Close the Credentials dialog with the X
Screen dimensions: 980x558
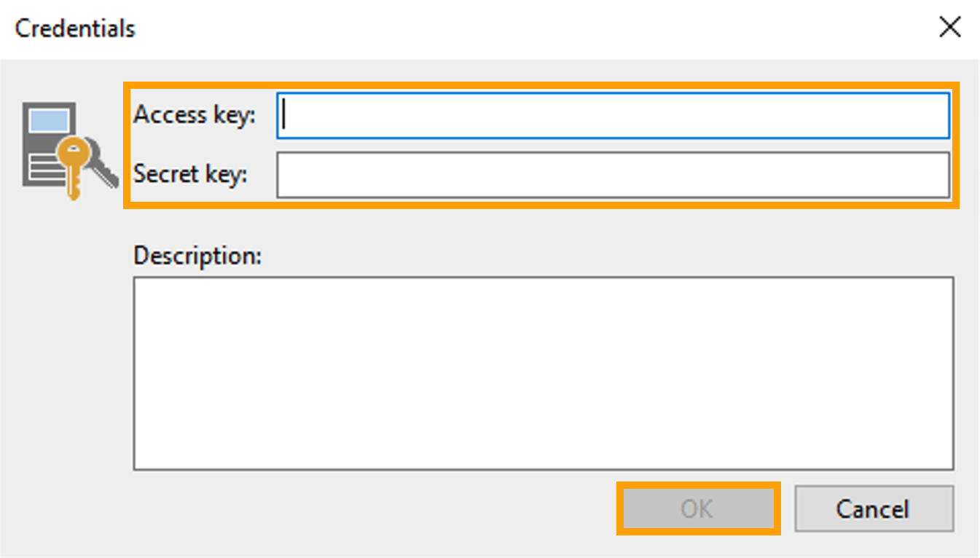click(x=949, y=26)
